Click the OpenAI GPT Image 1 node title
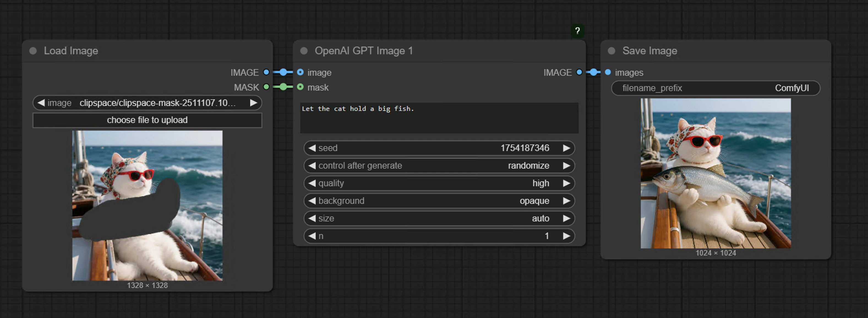This screenshot has width=868, height=318. click(363, 51)
